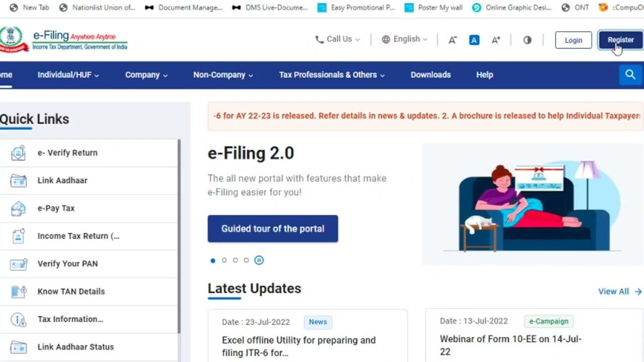Click the Link Aadhaar Status icon

pos(18,347)
